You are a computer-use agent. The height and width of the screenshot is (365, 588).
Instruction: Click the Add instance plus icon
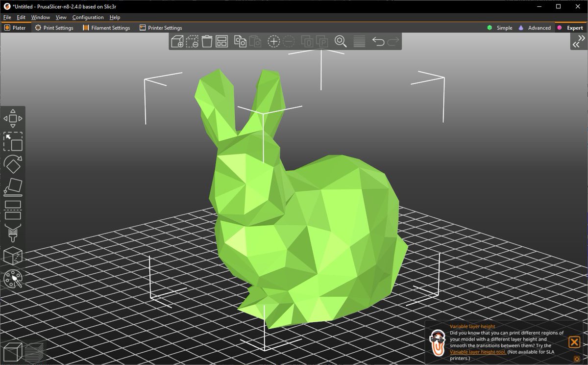pos(273,42)
